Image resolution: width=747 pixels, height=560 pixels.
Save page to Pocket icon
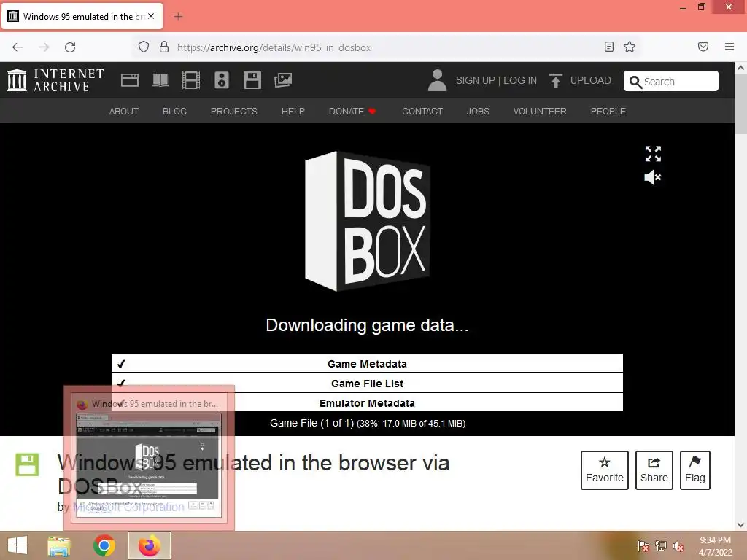tap(703, 47)
